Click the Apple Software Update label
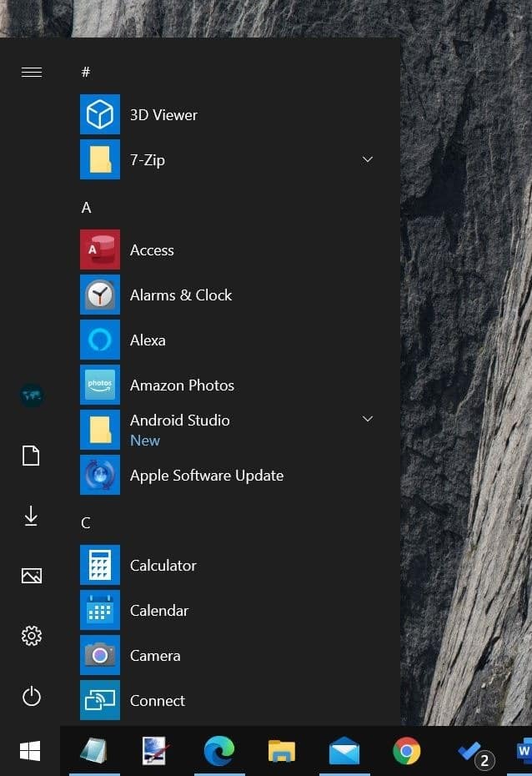This screenshot has width=532, height=776. 207,476
